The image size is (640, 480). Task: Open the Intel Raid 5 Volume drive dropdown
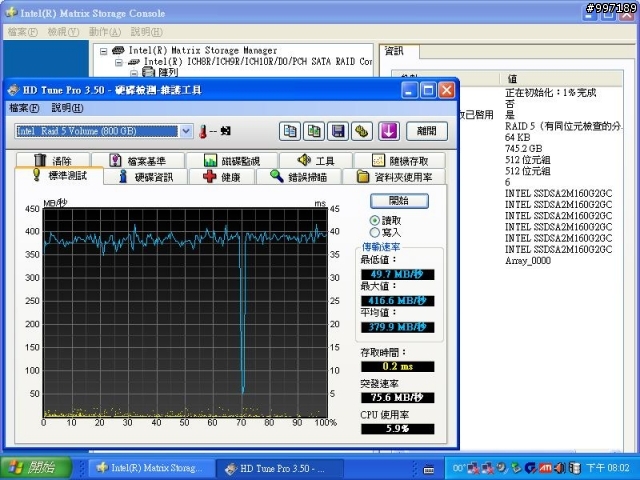click(186, 131)
